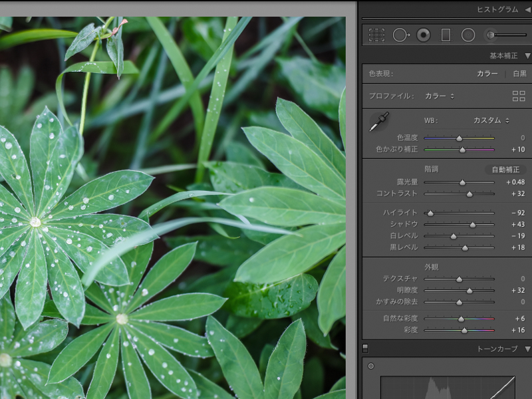Click the 色かぶり補正 value +10
This screenshot has height=399, width=532.
518,149
